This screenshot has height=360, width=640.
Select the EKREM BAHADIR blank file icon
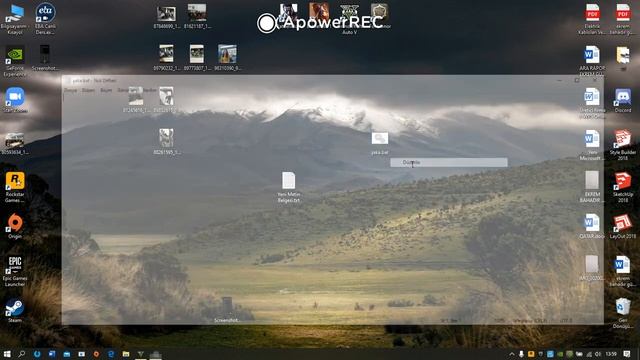[592, 187]
